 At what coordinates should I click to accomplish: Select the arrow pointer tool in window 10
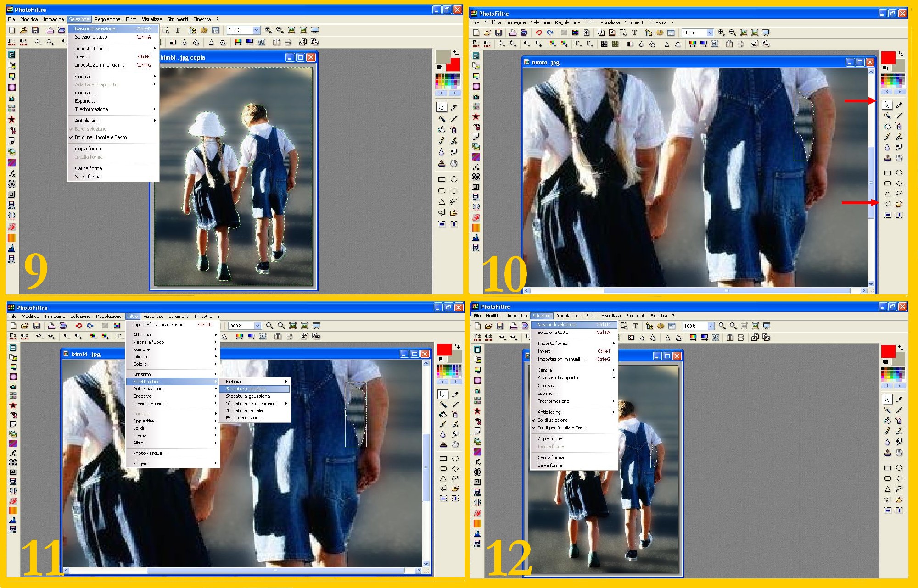[887, 105]
